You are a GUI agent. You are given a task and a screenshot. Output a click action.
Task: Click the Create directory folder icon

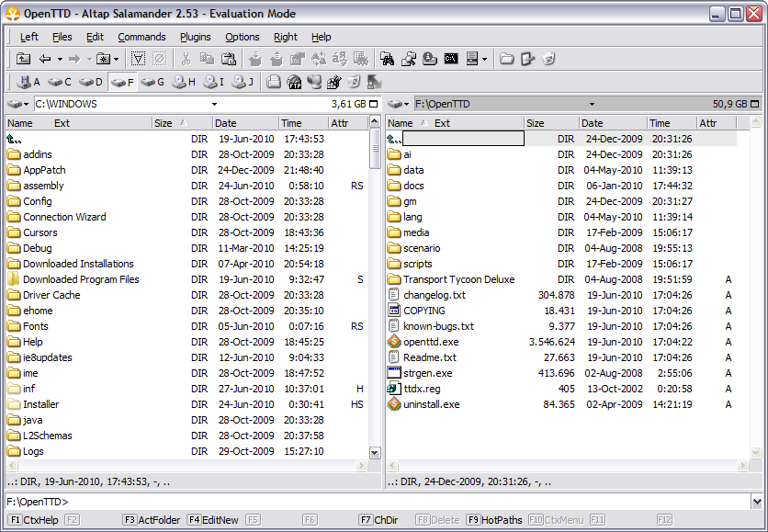[506, 60]
